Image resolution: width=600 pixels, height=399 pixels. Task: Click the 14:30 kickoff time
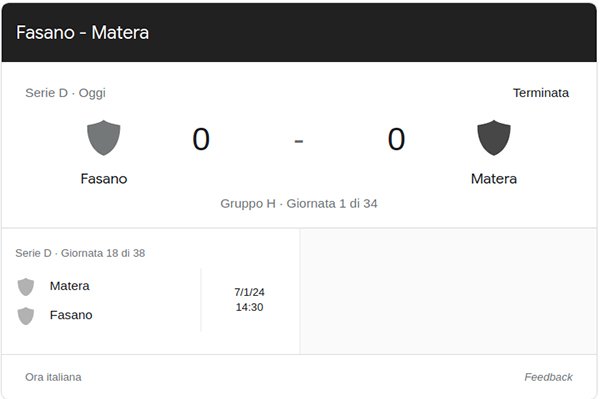click(x=249, y=307)
